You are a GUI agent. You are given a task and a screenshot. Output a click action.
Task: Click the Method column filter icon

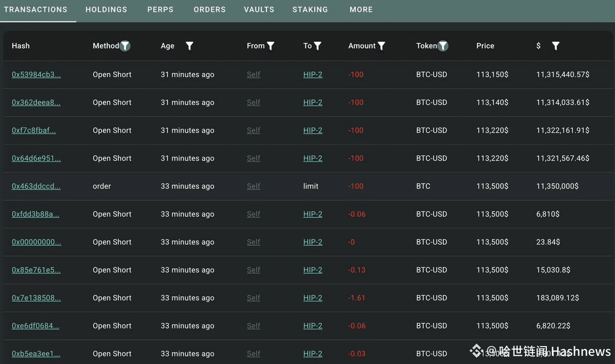125,46
